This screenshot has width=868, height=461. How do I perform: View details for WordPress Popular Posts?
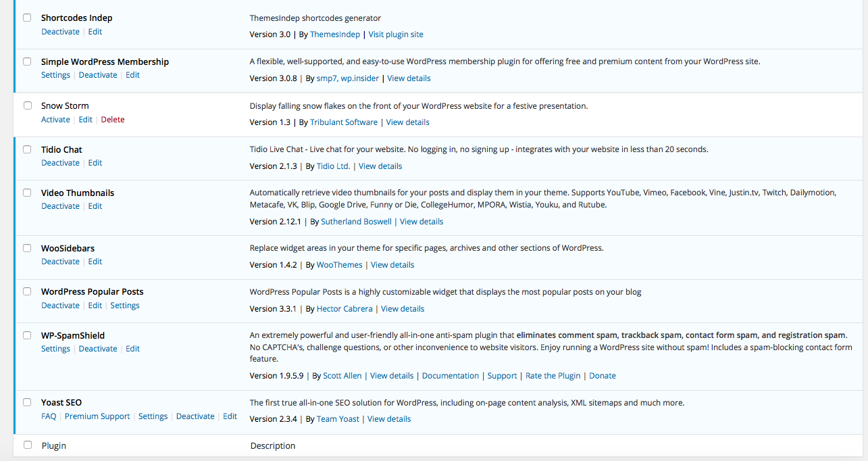click(x=403, y=309)
